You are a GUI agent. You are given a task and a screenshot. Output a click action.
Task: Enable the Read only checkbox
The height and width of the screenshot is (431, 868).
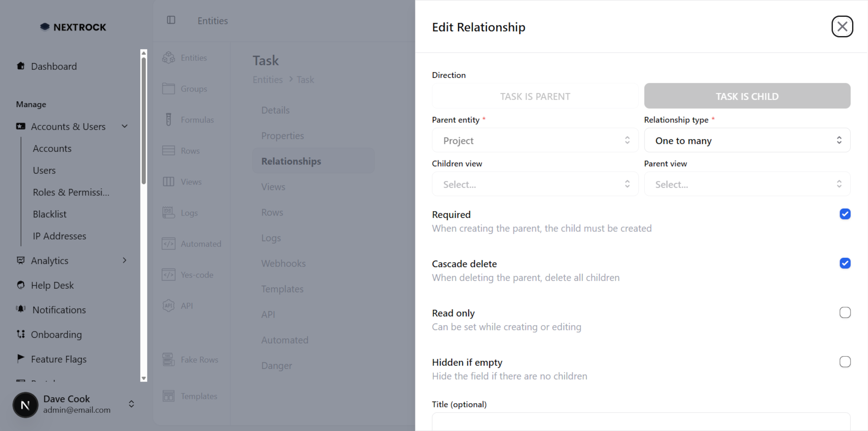pyautogui.click(x=845, y=313)
